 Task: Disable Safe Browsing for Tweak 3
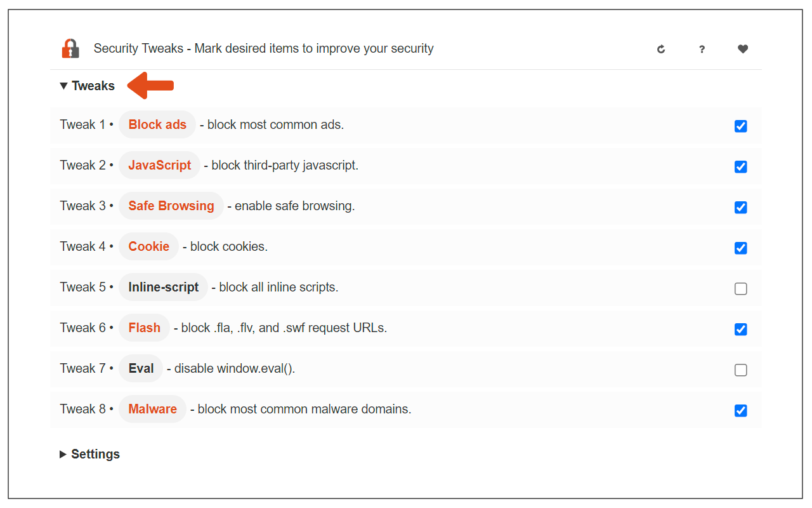point(740,207)
